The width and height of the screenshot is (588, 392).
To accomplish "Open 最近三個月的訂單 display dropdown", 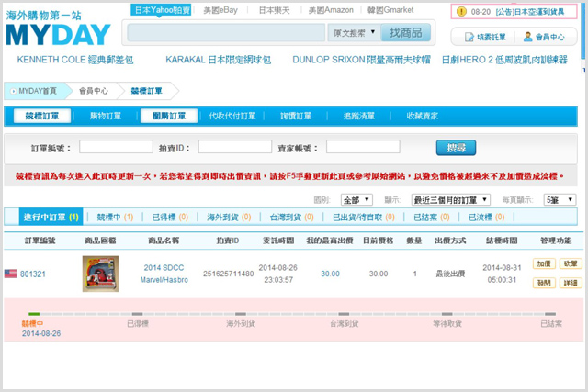I will pos(450,199).
